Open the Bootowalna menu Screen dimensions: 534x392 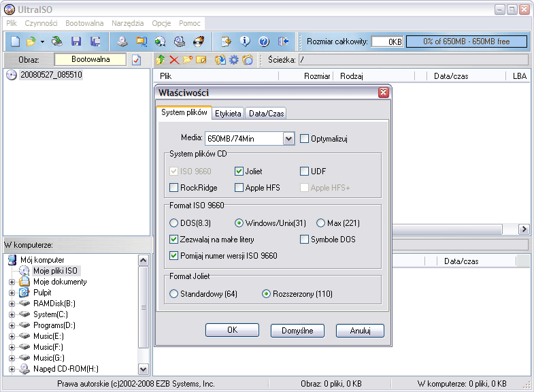(x=84, y=23)
